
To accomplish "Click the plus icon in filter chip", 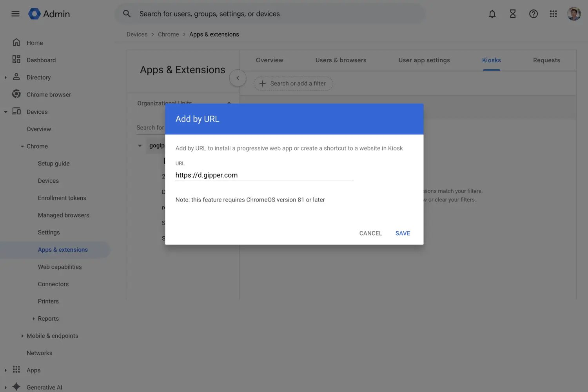I will pyautogui.click(x=263, y=83).
